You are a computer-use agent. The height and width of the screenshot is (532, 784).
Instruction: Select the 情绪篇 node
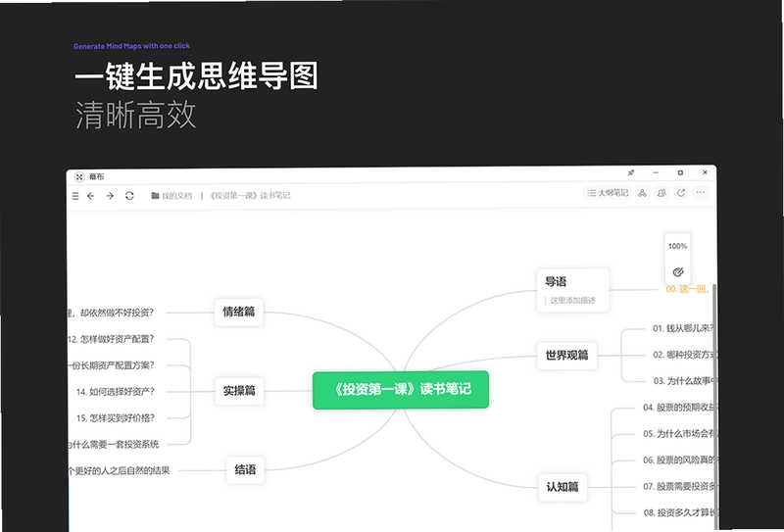(x=239, y=312)
